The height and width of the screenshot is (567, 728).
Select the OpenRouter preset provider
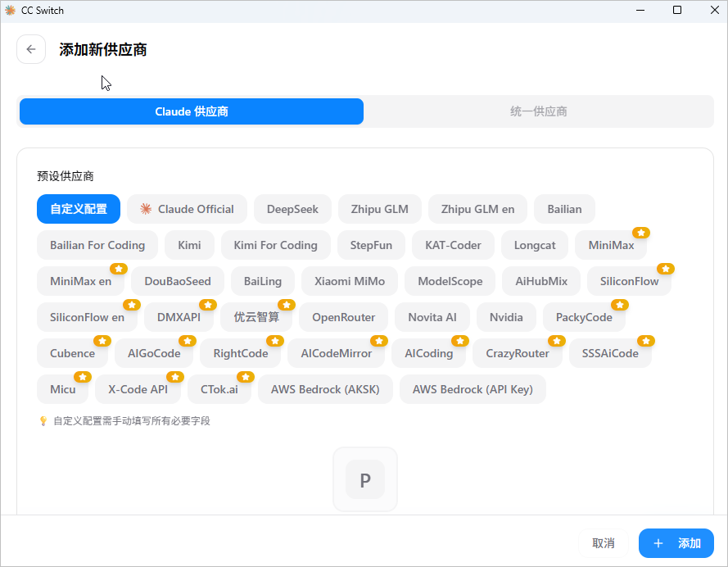click(x=343, y=317)
